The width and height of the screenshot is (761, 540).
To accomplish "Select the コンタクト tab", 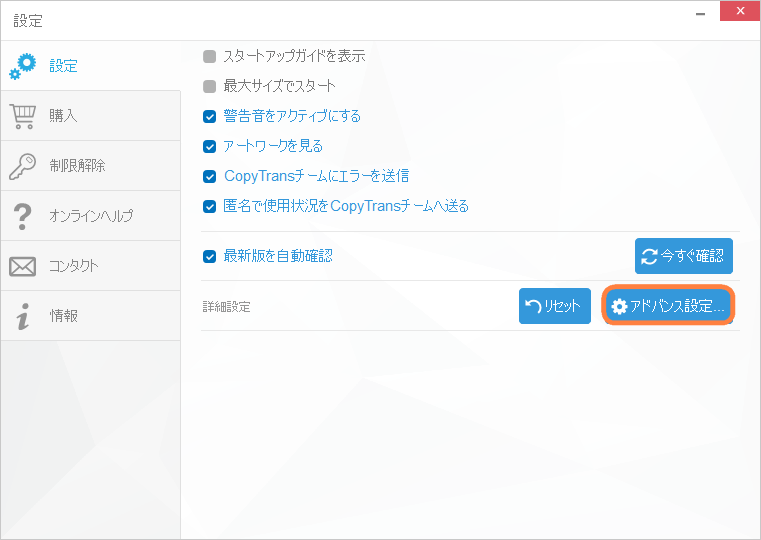I will [91, 266].
